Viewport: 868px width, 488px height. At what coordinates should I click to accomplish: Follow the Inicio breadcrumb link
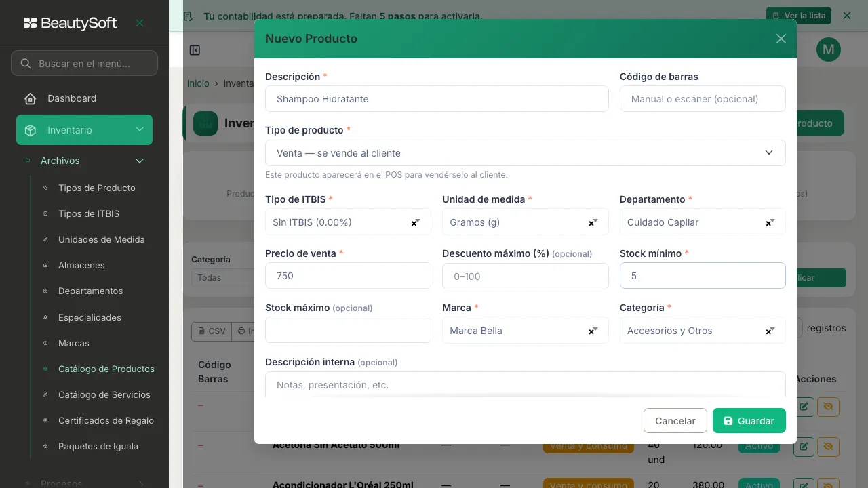point(198,83)
